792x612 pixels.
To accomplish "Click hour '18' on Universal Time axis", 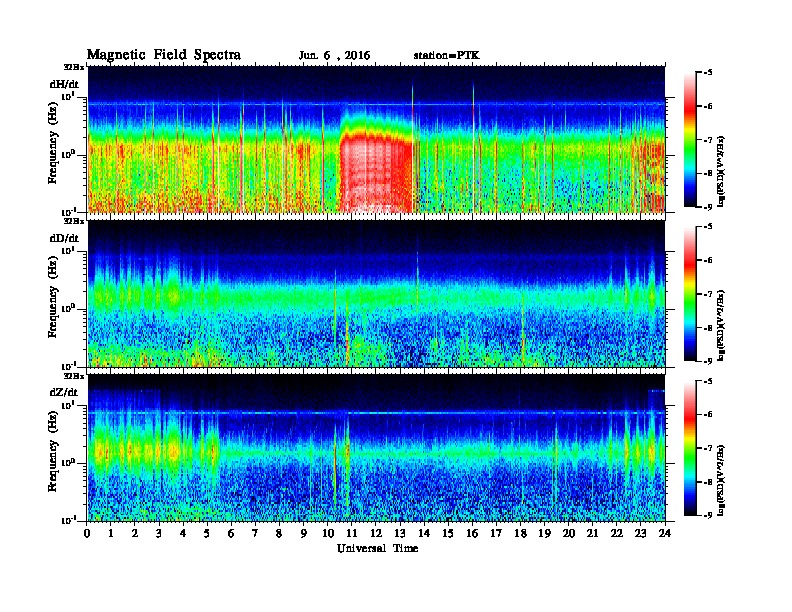I will coord(520,534).
